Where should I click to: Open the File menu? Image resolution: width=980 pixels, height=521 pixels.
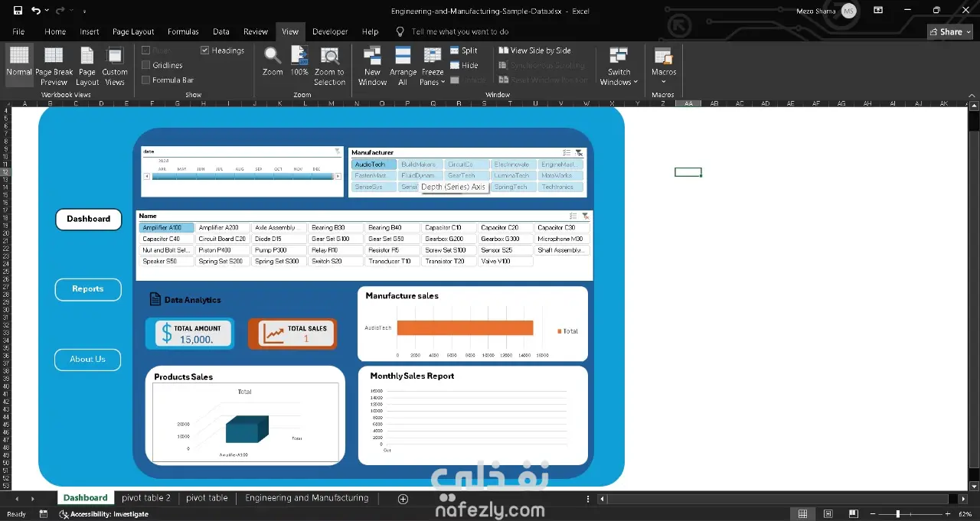tap(18, 32)
